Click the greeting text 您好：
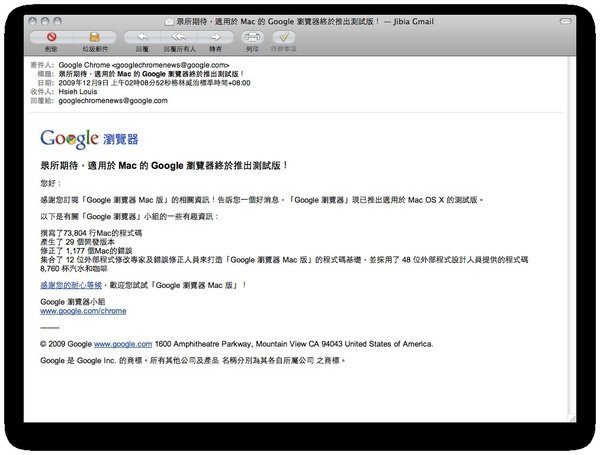 [51, 183]
